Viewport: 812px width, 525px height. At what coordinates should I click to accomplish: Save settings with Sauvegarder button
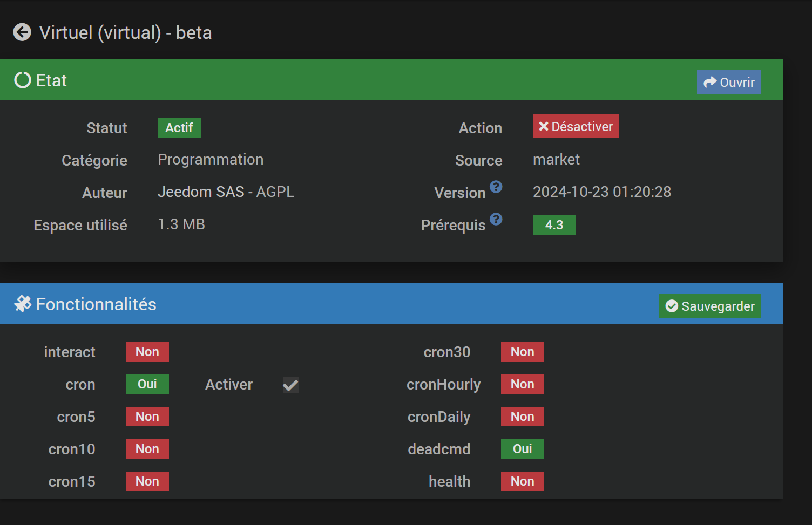[709, 306]
